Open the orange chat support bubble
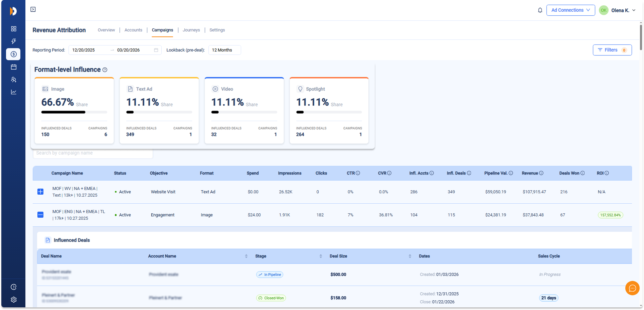 coord(632,288)
